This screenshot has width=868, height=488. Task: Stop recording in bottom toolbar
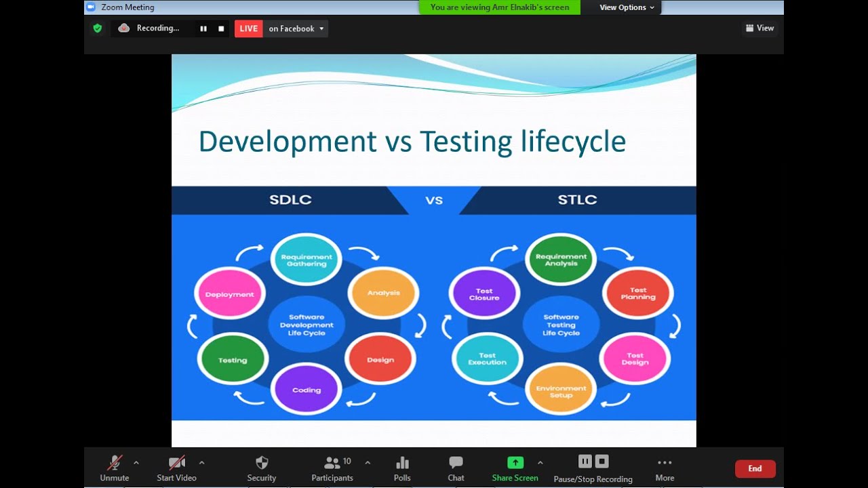click(x=601, y=462)
